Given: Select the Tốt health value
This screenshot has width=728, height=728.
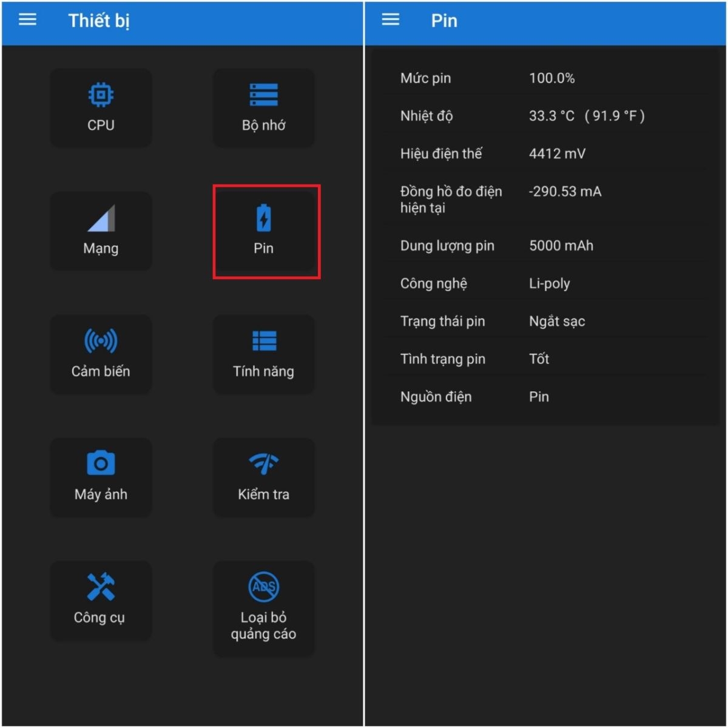Looking at the screenshot, I should [539, 359].
